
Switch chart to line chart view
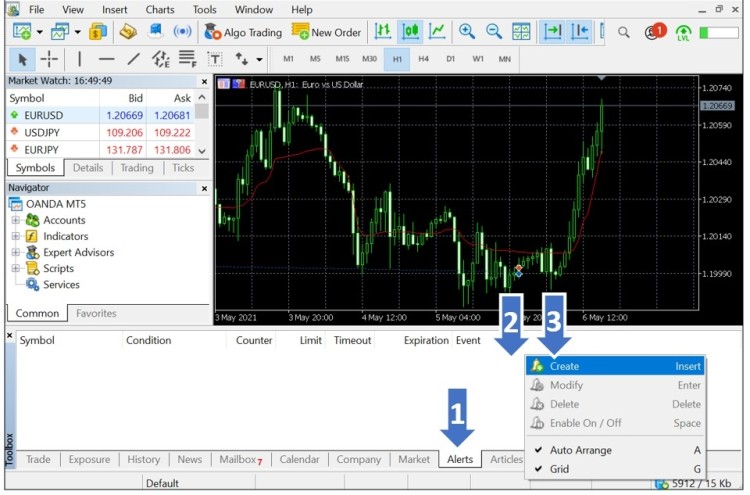click(437, 32)
